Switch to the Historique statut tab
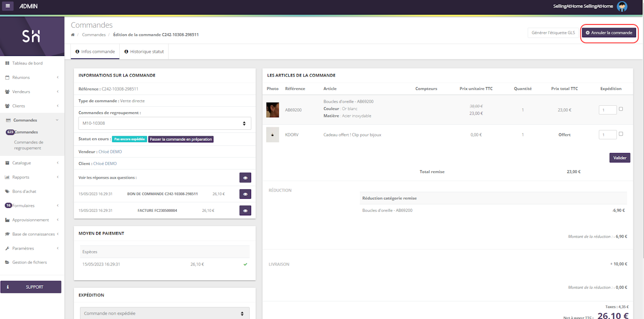The width and height of the screenshot is (644, 319). (143, 51)
